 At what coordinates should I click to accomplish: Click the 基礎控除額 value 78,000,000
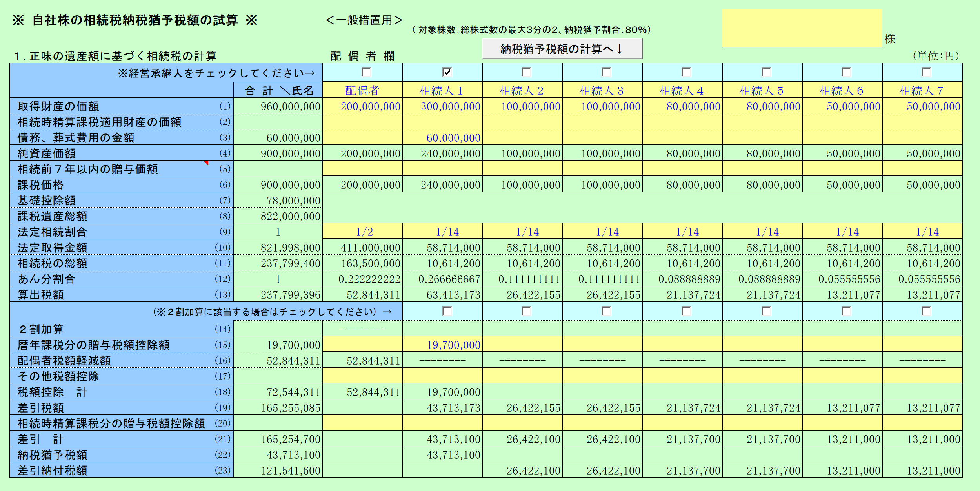point(278,200)
